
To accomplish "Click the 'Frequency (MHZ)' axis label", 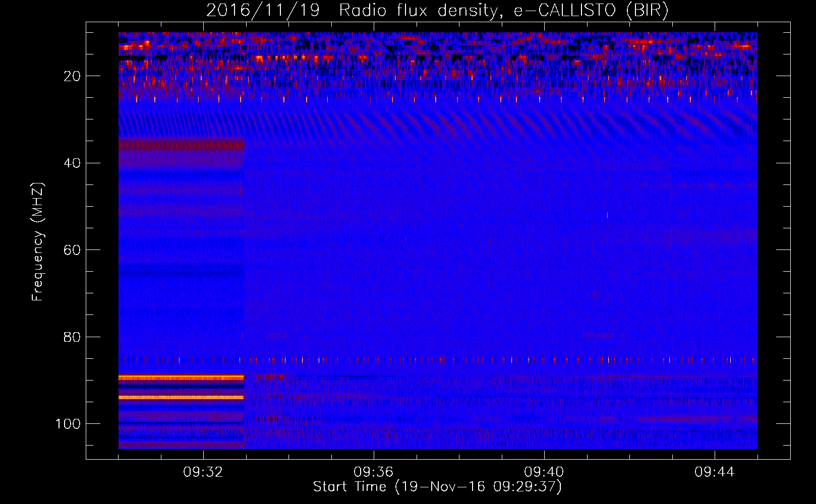I will (38, 242).
